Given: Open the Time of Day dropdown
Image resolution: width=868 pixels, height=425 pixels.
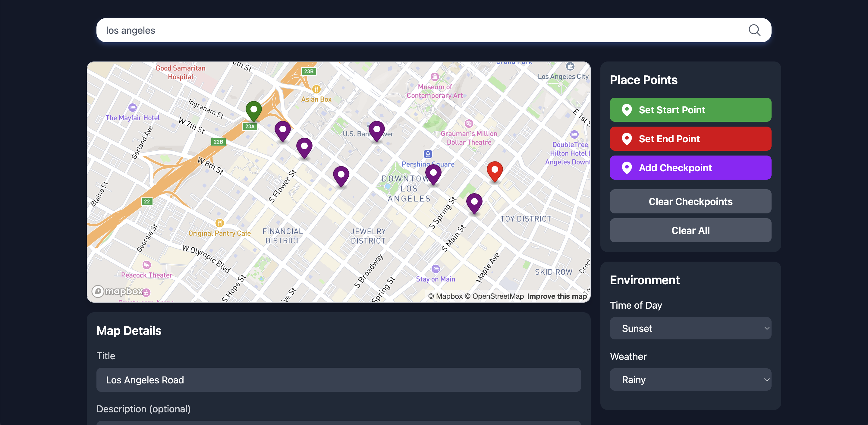Looking at the screenshot, I should 690,328.
